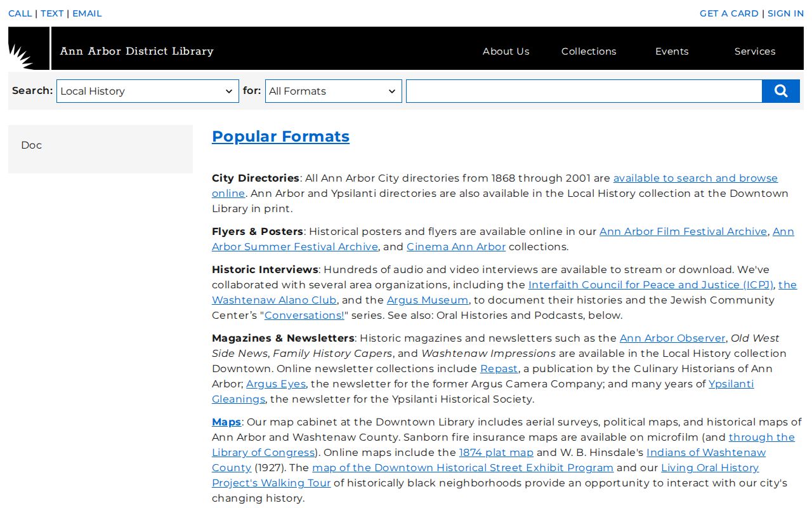Image resolution: width=812 pixels, height=508 pixels.
Task: Open the Collections menu
Action: 589,51
